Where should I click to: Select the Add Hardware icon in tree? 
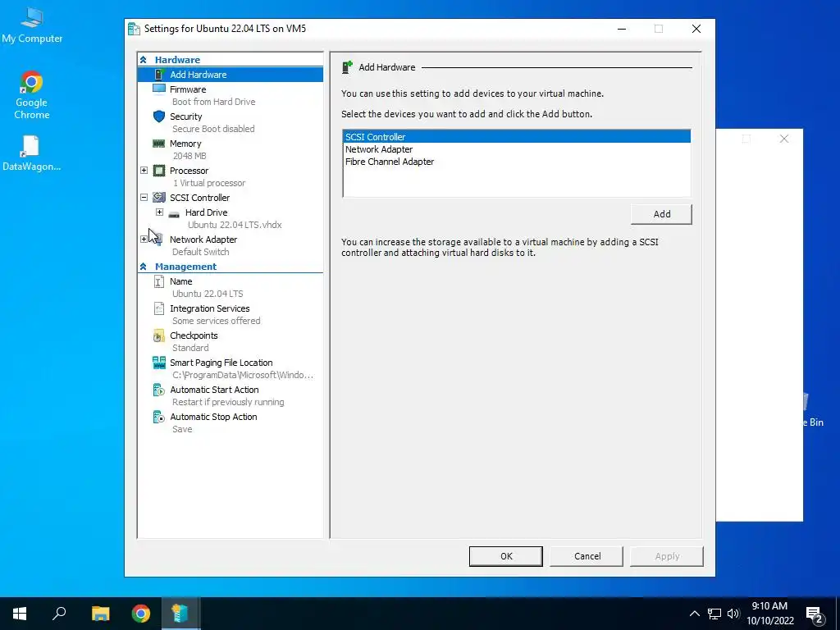[x=158, y=75]
